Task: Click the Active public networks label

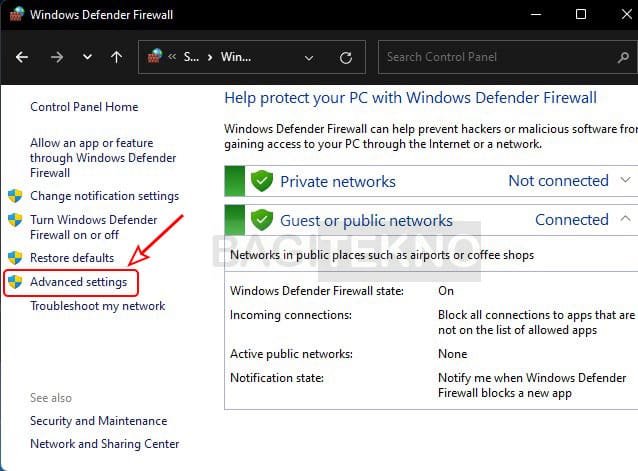Action: [x=291, y=354]
